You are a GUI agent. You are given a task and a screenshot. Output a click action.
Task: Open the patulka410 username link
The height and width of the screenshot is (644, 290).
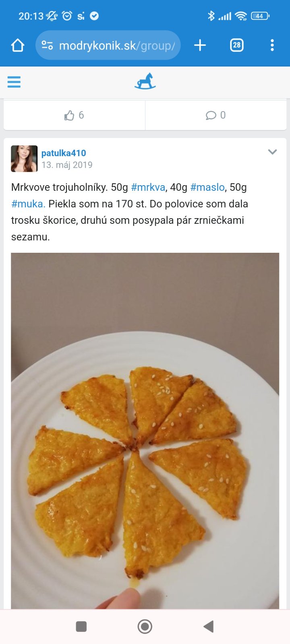(x=64, y=153)
